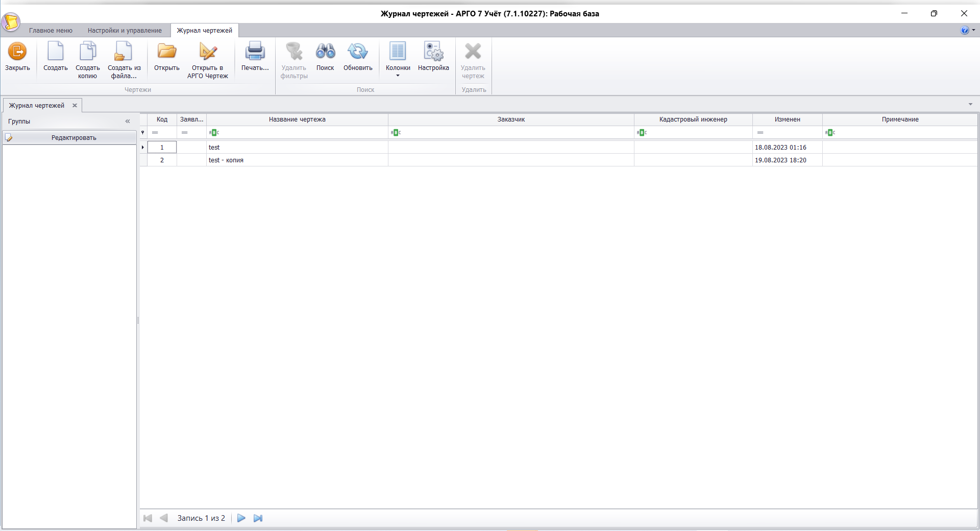Click Создать из файла icon

pos(124,52)
